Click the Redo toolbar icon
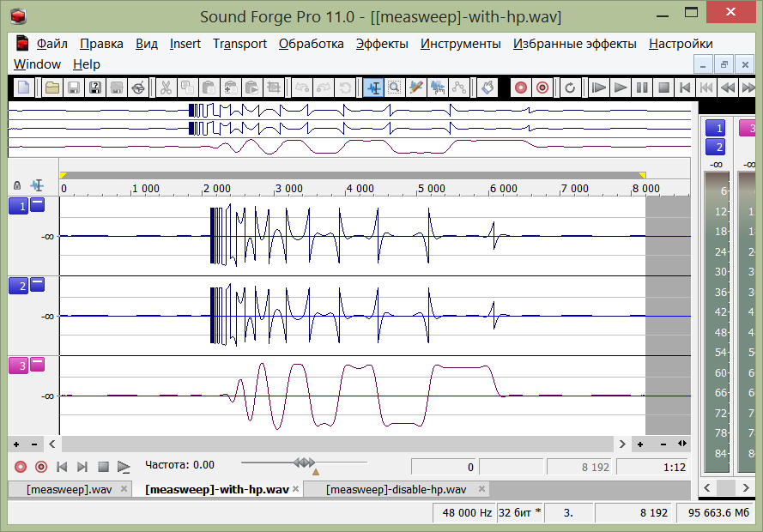 tap(324, 88)
